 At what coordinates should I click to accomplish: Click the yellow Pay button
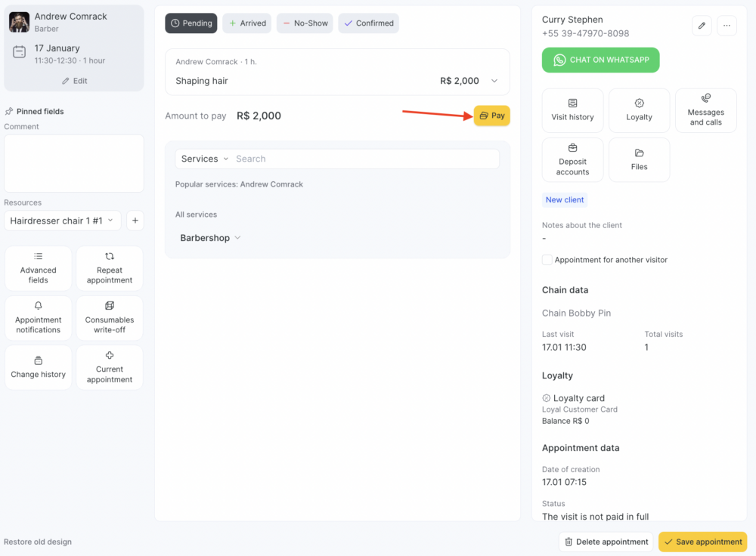click(492, 116)
